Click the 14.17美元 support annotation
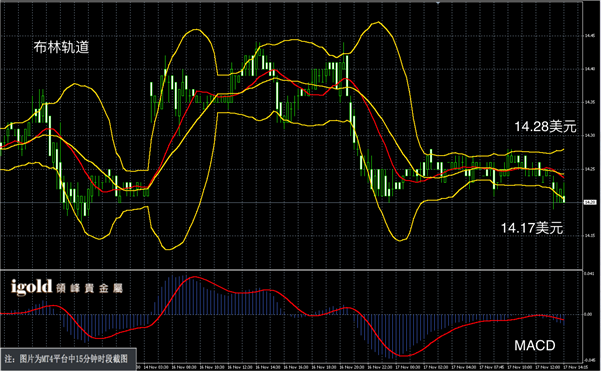This screenshot has height=371, width=601. 532,228
